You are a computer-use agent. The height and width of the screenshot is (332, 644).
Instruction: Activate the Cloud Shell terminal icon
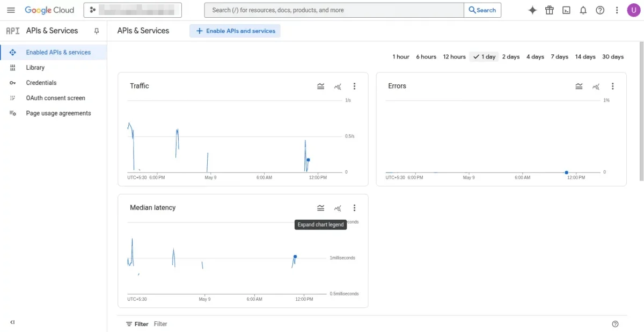click(566, 10)
